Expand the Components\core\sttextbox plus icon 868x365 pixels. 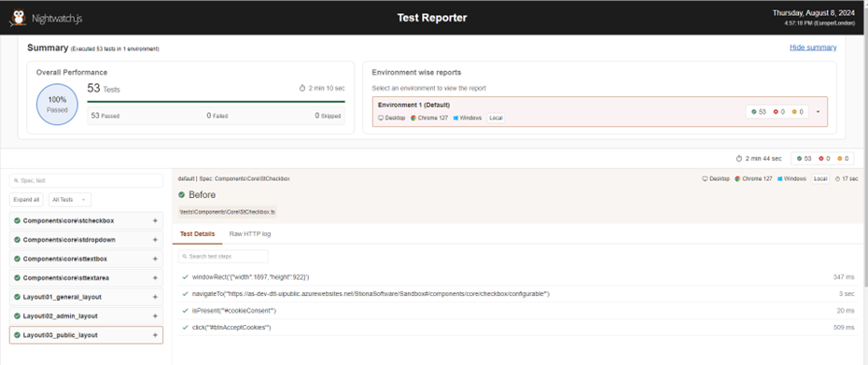click(x=155, y=259)
